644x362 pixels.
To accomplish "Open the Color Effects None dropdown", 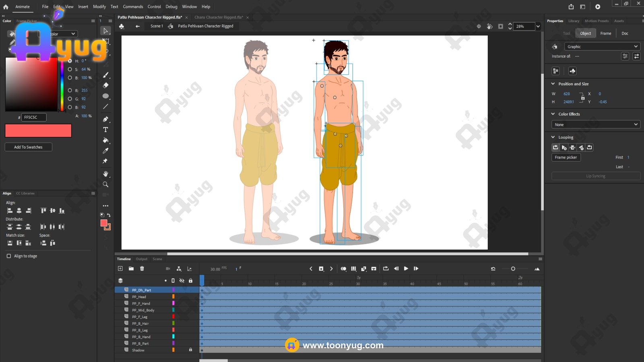I will [x=596, y=125].
